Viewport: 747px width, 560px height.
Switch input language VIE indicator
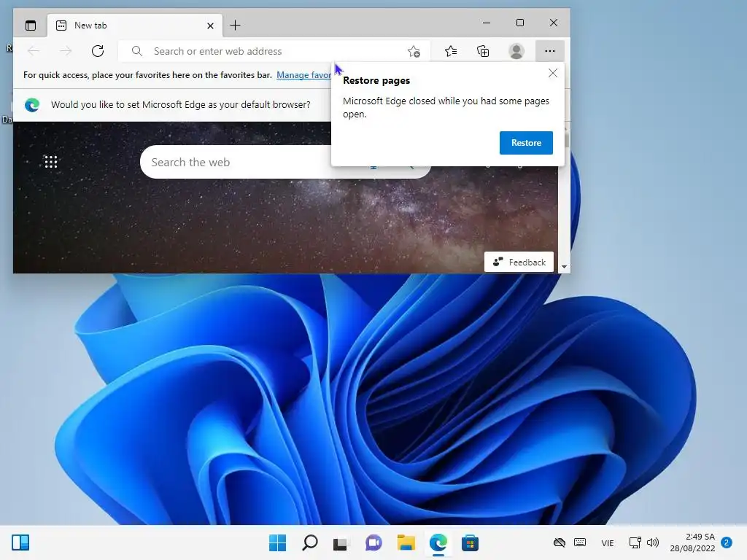point(608,542)
